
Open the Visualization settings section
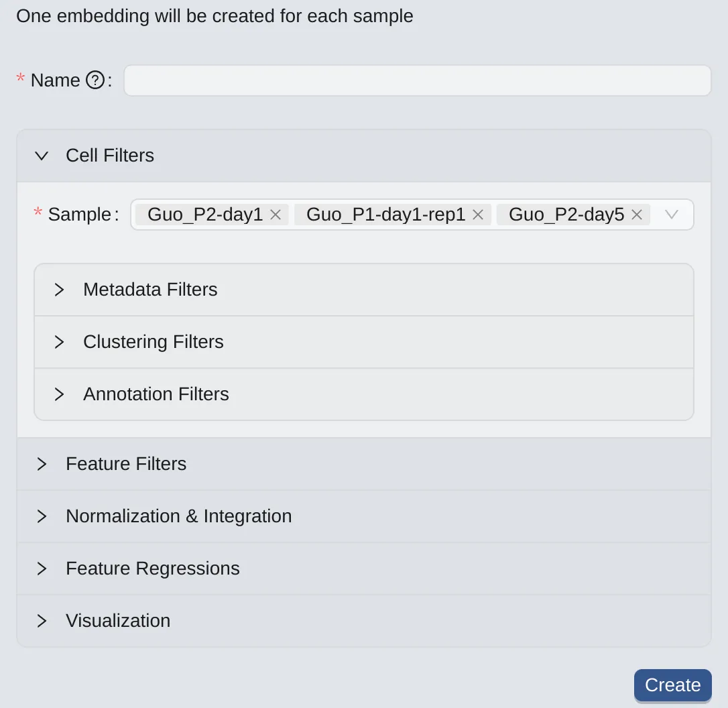118,621
